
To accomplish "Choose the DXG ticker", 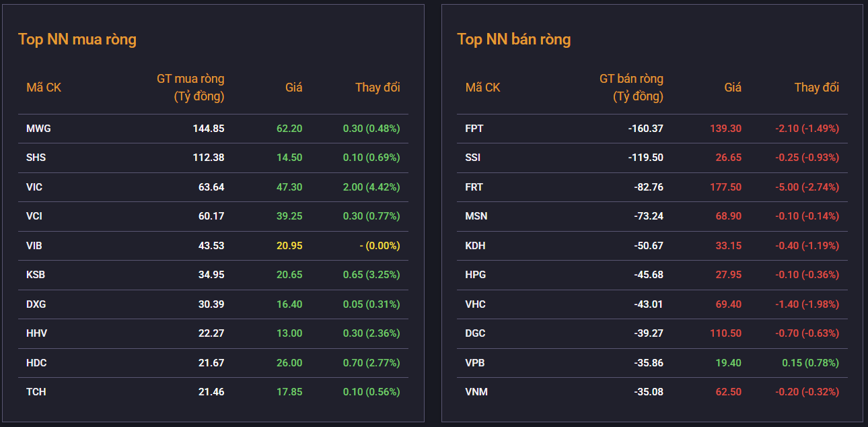I will tap(36, 304).
